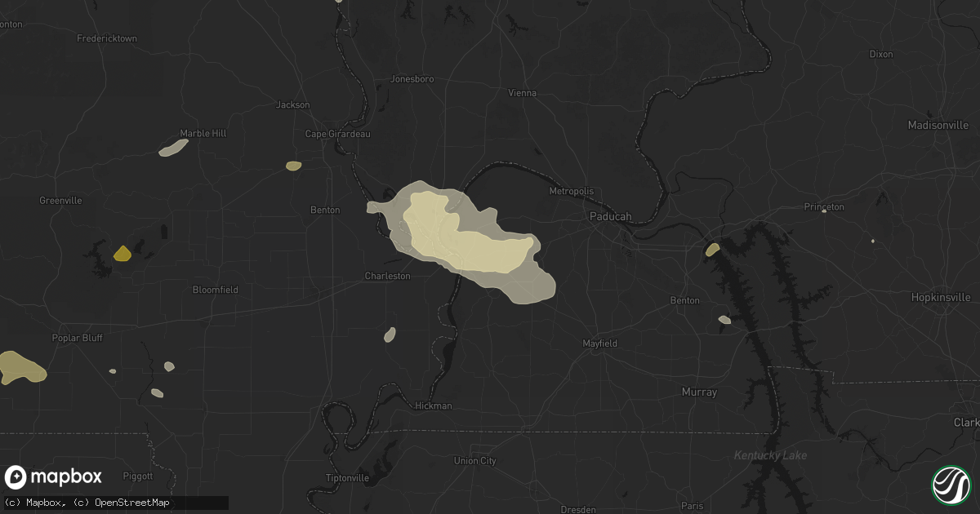Click the Mayfield city label
Viewport: 980px width, 514px height.
[599, 343]
